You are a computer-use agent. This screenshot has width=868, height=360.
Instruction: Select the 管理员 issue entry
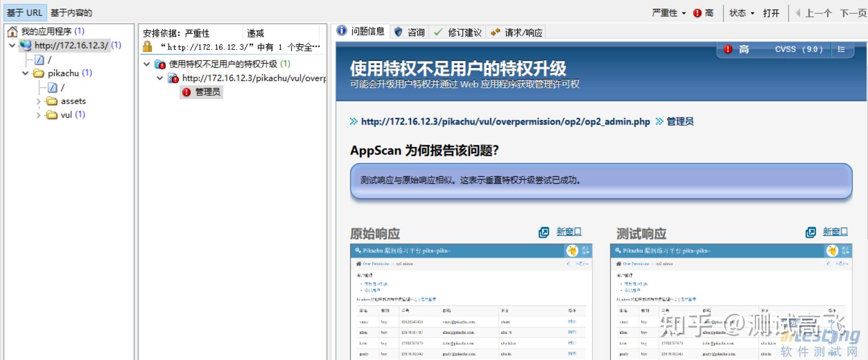[202, 93]
